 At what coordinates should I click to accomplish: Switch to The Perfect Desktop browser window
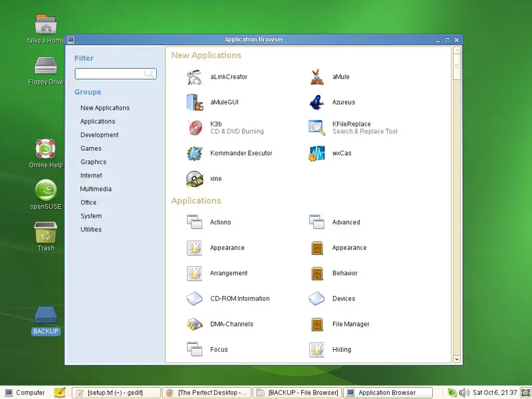click(x=207, y=392)
